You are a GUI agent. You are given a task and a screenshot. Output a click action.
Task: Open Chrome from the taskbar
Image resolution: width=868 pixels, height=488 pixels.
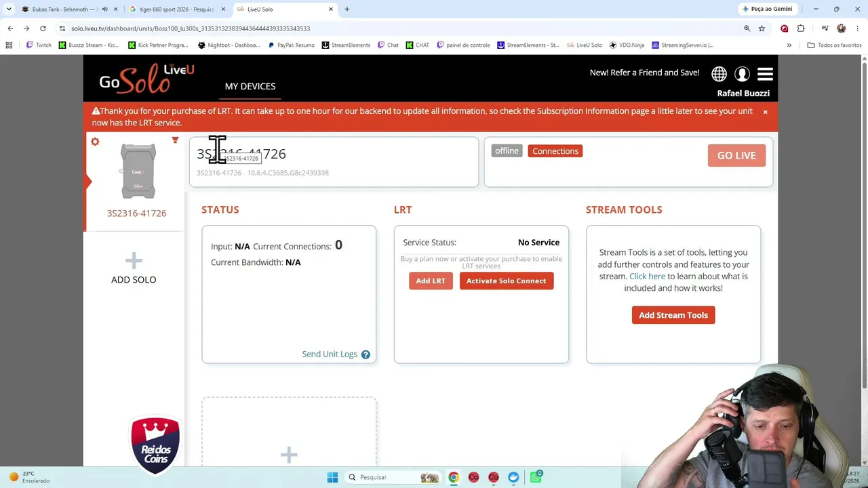click(x=454, y=477)
